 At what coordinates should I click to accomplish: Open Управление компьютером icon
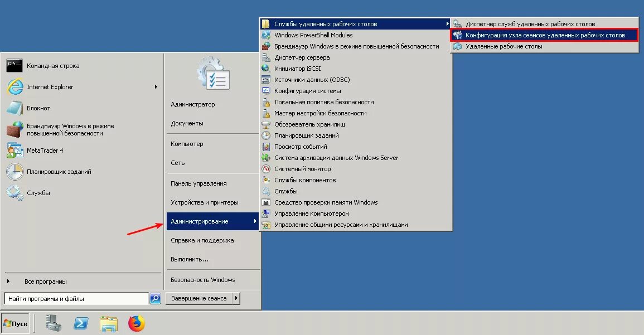(266, 213)
